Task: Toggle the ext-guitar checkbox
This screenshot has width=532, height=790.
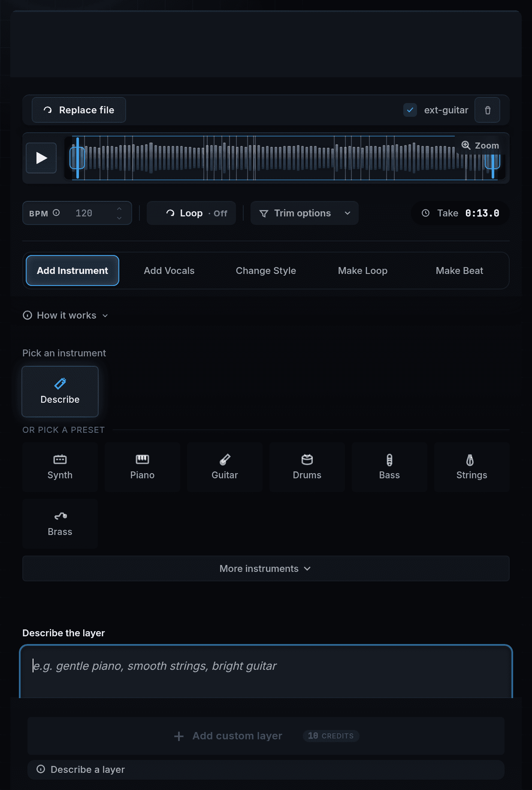Action: pyautogui.click(x=410, y=110)
